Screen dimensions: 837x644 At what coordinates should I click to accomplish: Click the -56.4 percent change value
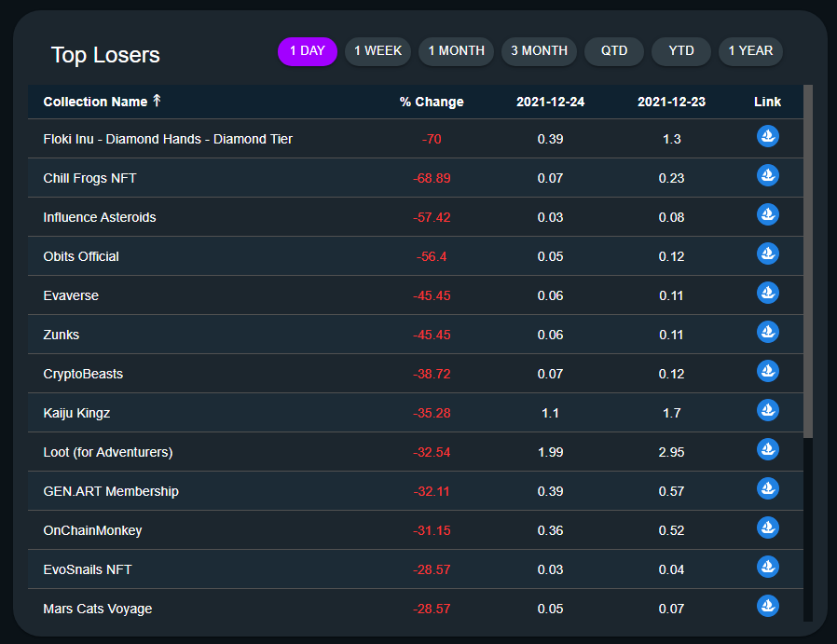point(432,256)
